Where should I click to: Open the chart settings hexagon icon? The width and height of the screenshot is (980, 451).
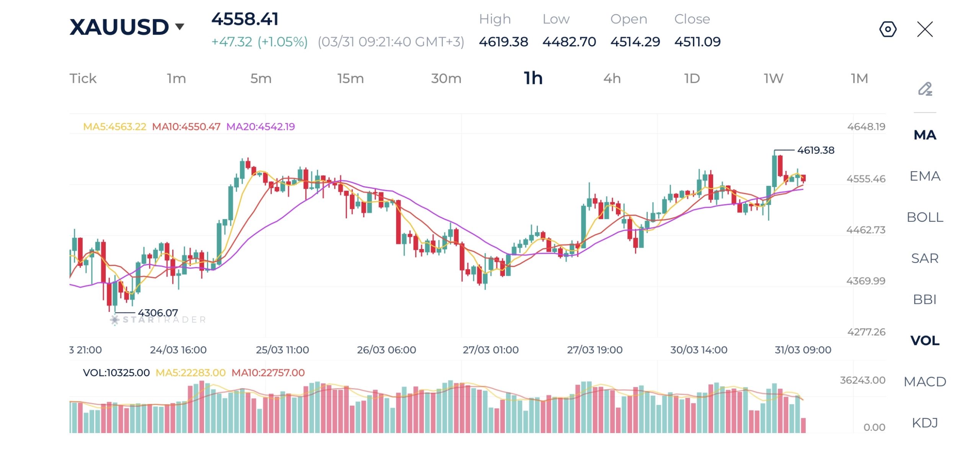(x=887, y=29)
